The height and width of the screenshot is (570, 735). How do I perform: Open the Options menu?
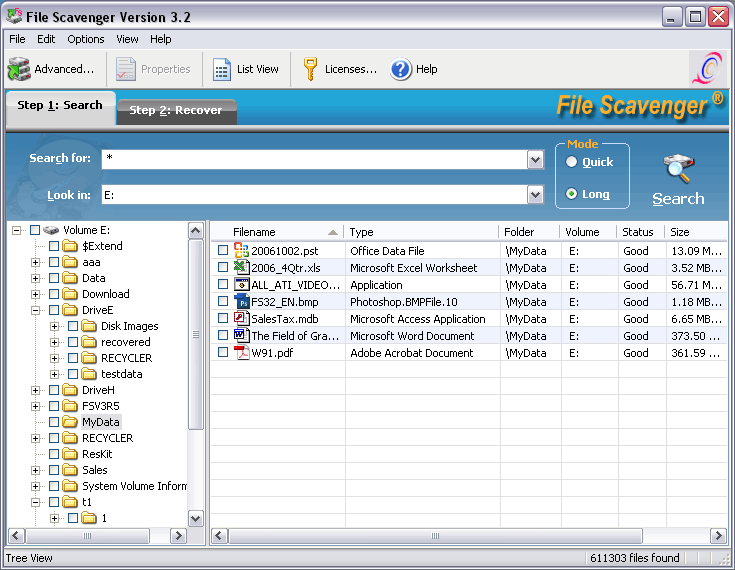[86, 39]
